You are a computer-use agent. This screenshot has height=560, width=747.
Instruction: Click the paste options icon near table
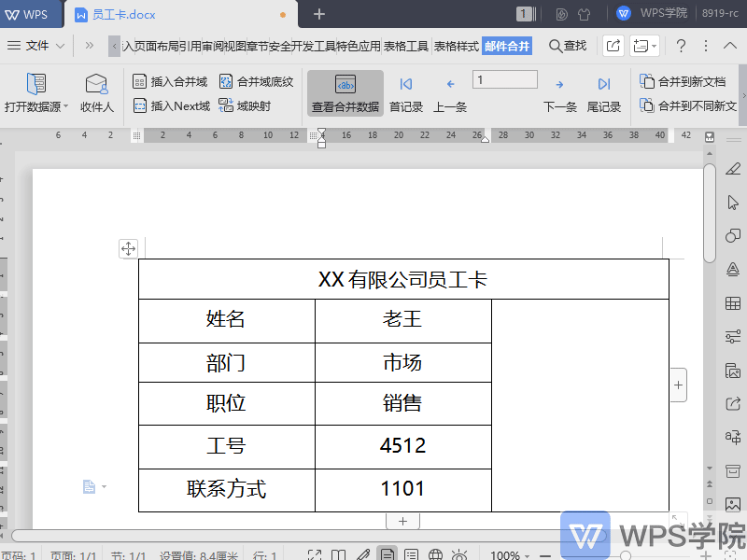89,486
